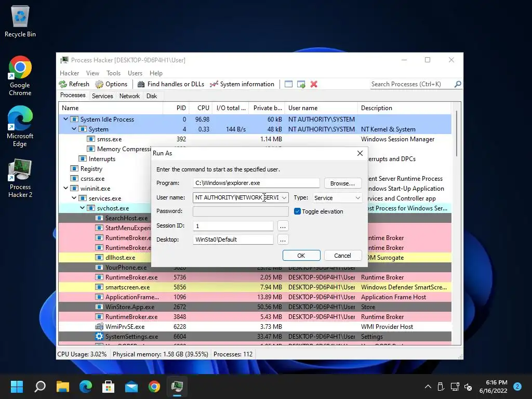The image size is (532, 399).
Task: Click the Browse... button
Action: (x=343, y=183)
